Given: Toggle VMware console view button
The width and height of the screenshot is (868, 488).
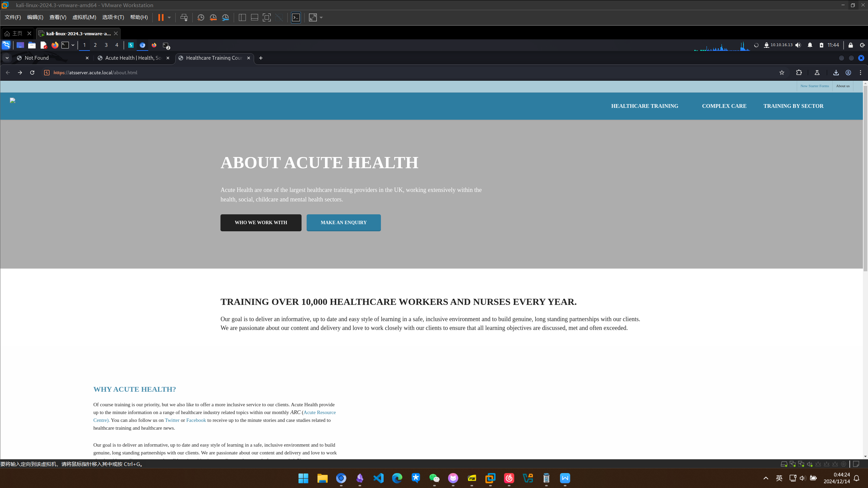Looking at the screenshot, I should pos(296,18).
